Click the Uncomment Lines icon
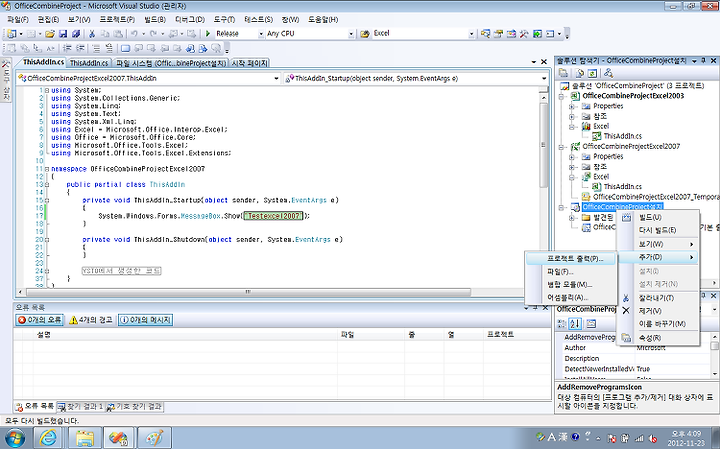Screen dimensions: 720x449 click(109, 48)
